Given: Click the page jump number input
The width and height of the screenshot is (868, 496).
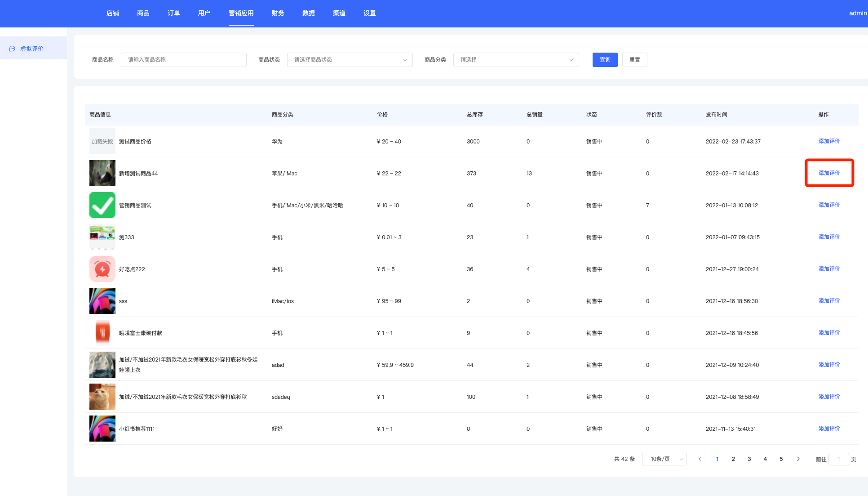Looking at the screenshot, I should point(838,459).
